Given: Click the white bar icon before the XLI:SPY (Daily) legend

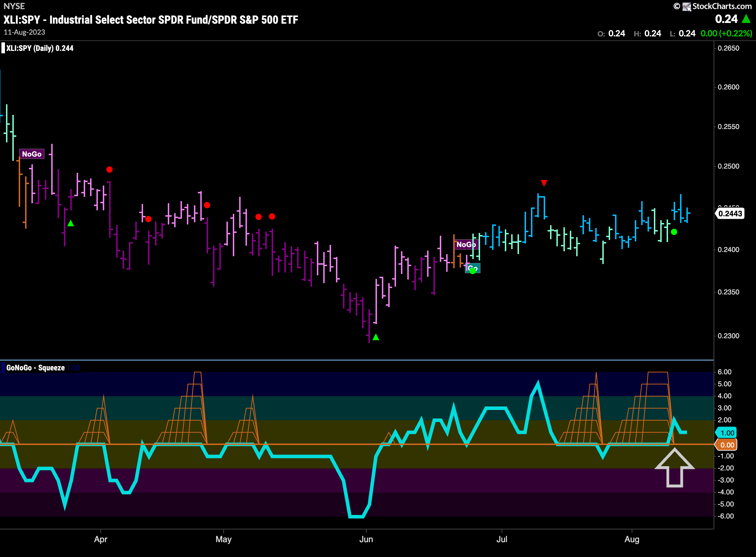Looking at the screenshot, I should coord(3,48).
